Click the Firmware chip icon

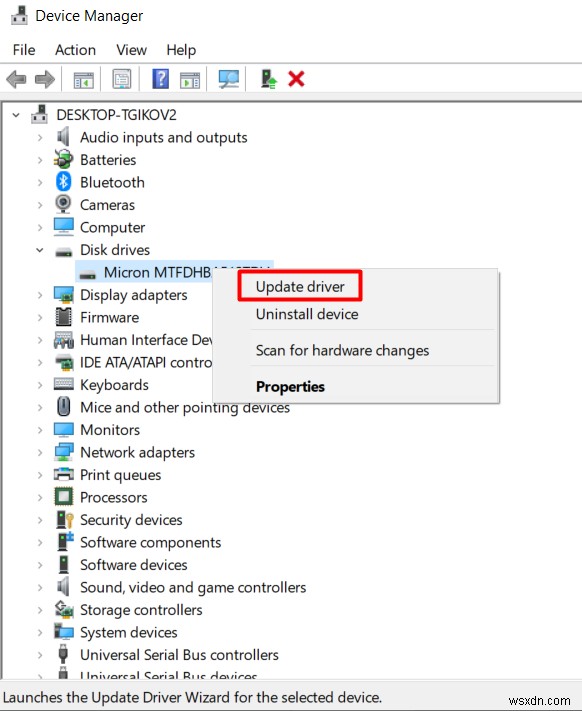(63, 317)
